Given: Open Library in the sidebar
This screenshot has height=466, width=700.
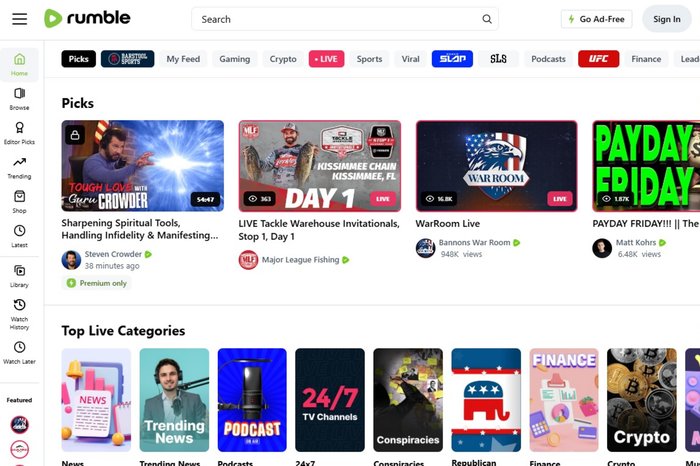Looking at the screenshot, I should coord(20,275).
